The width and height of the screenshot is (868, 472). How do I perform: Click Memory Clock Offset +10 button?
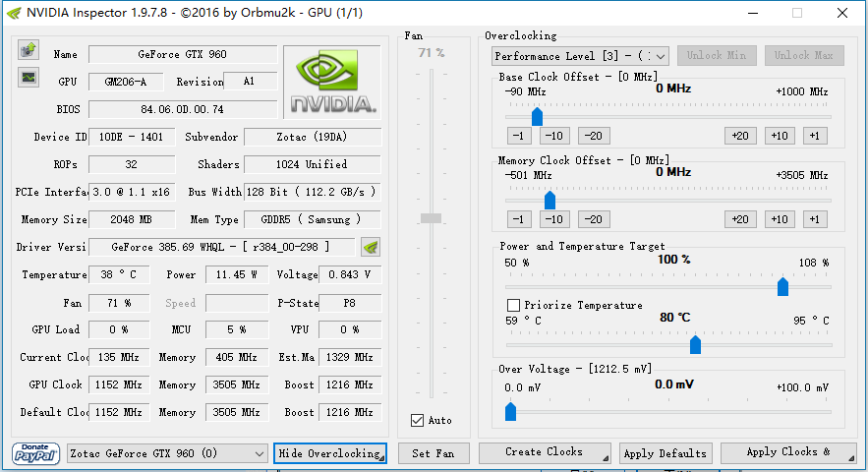[780, 219]
